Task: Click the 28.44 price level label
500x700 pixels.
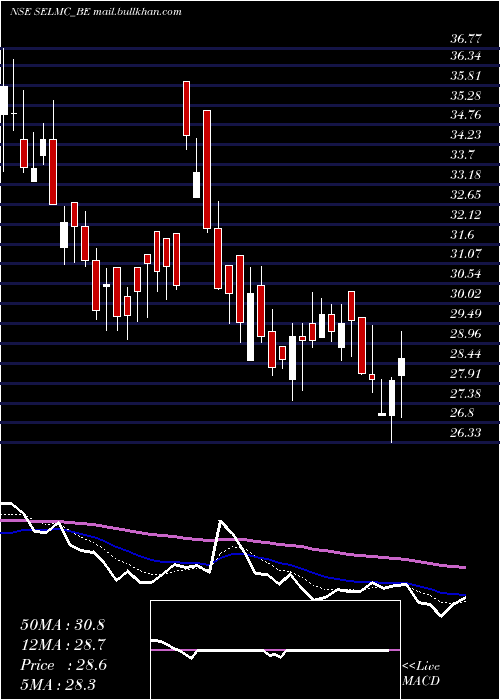Action: click(466, 354)
